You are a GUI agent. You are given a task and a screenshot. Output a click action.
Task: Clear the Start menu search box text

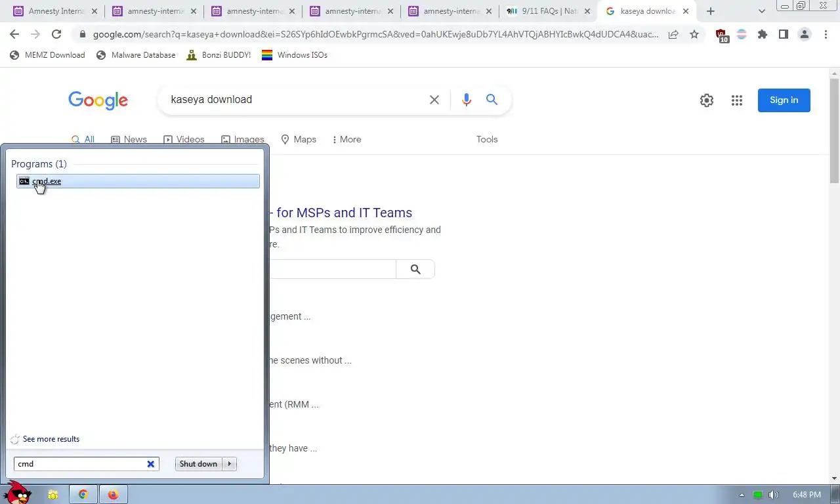click(x=150, y=464)
